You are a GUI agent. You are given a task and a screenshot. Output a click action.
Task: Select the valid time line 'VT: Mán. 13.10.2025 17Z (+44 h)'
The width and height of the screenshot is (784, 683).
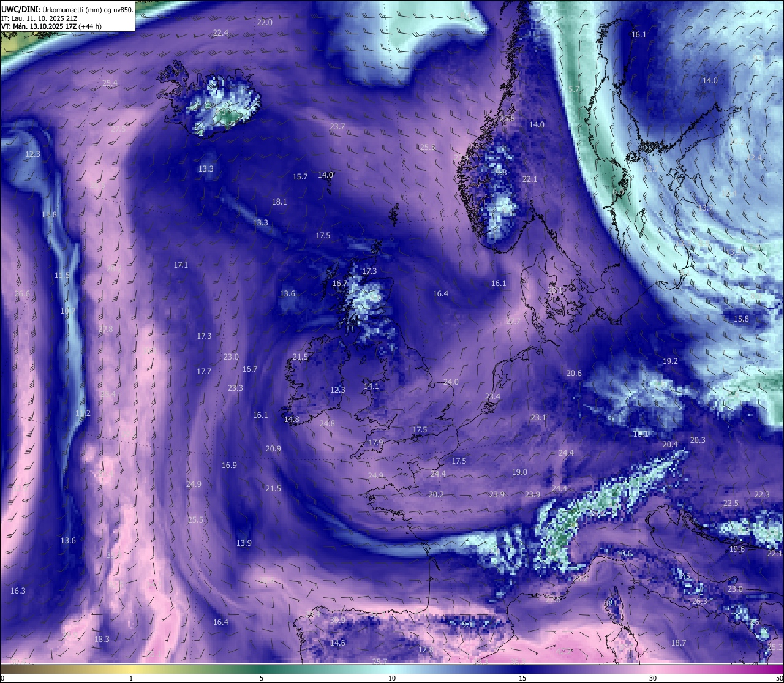pyautogui.click(x=51, y=26)
